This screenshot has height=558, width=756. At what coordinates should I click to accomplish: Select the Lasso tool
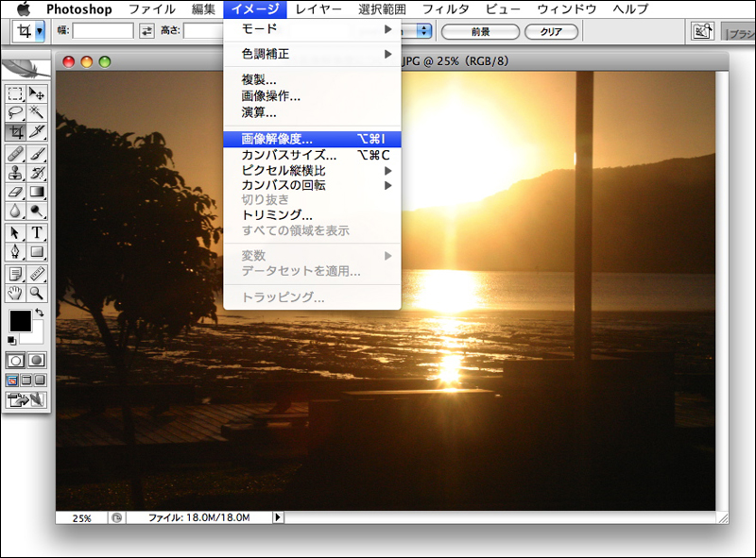point(15,112)
